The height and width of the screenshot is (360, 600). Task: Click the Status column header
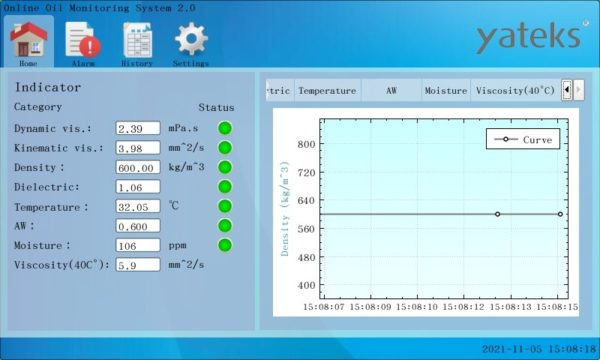click(x=216, y=108)
